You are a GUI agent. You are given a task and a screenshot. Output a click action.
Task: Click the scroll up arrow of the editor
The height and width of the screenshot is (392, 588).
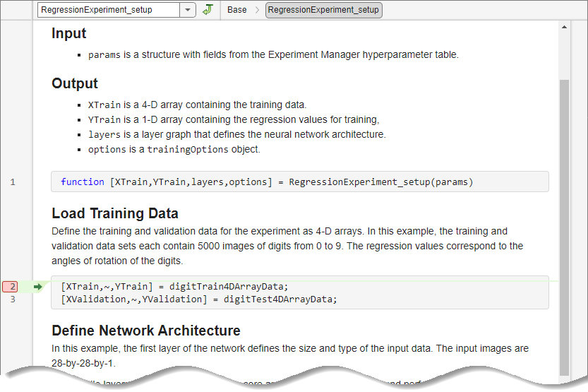pos(565,27)
